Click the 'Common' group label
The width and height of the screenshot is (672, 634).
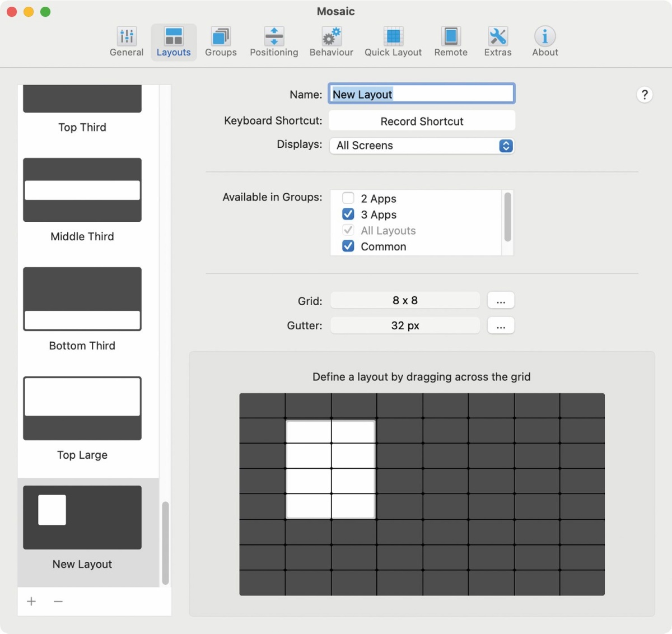(x=384, y=246)
